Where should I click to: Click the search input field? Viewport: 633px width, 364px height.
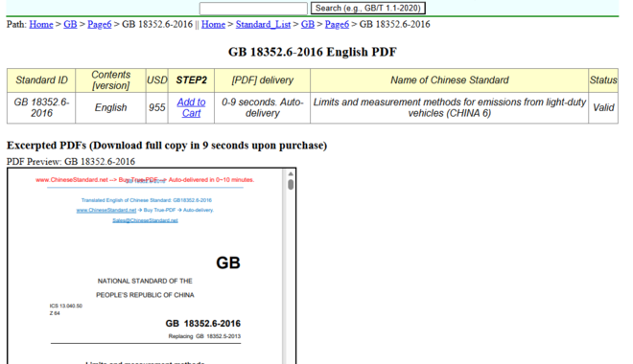[x=253, y=8]
